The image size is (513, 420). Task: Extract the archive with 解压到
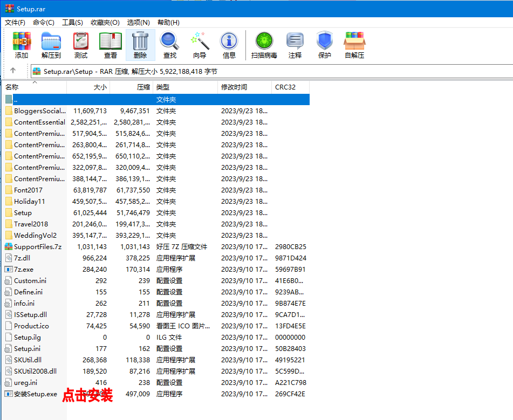click(51, 45)
